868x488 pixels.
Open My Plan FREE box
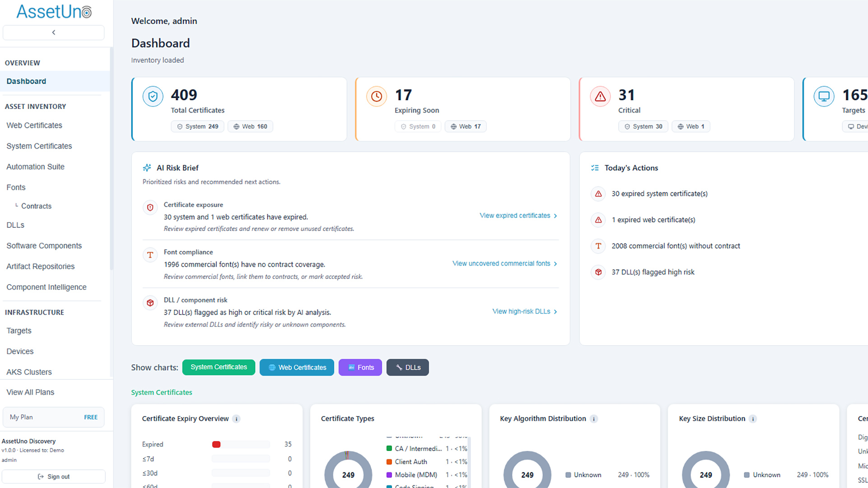pyautogui.click(x=53, y=417)
